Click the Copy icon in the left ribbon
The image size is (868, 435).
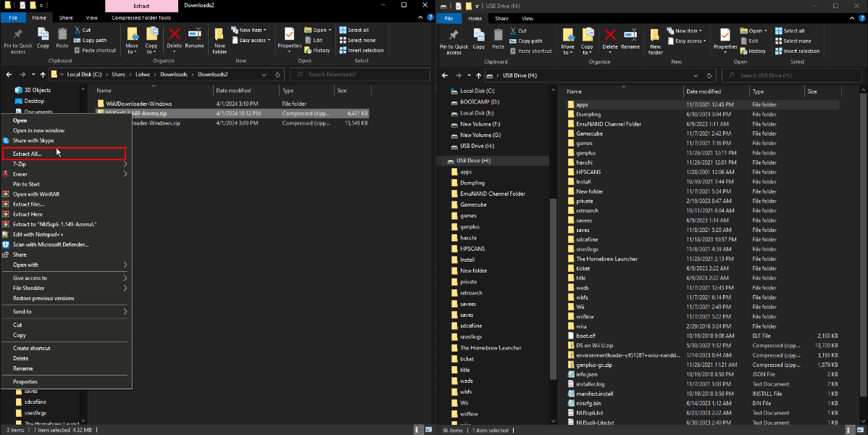point(43,36)
